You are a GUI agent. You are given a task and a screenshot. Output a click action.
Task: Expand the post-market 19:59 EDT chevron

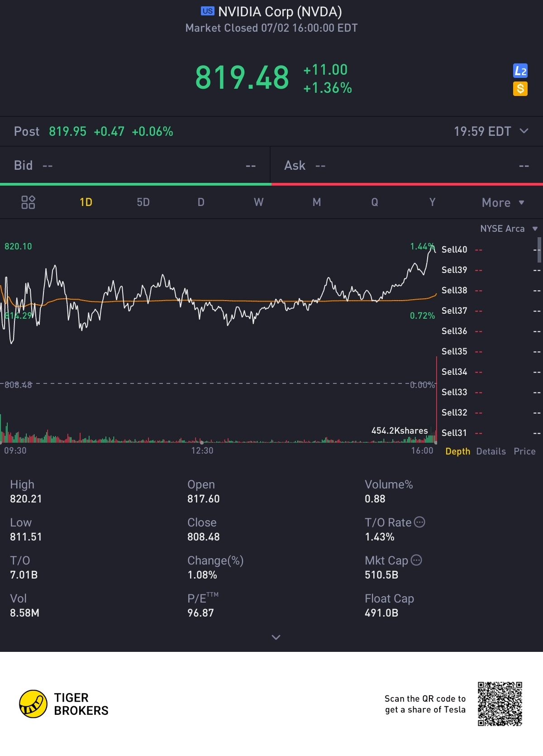[524, 131]
